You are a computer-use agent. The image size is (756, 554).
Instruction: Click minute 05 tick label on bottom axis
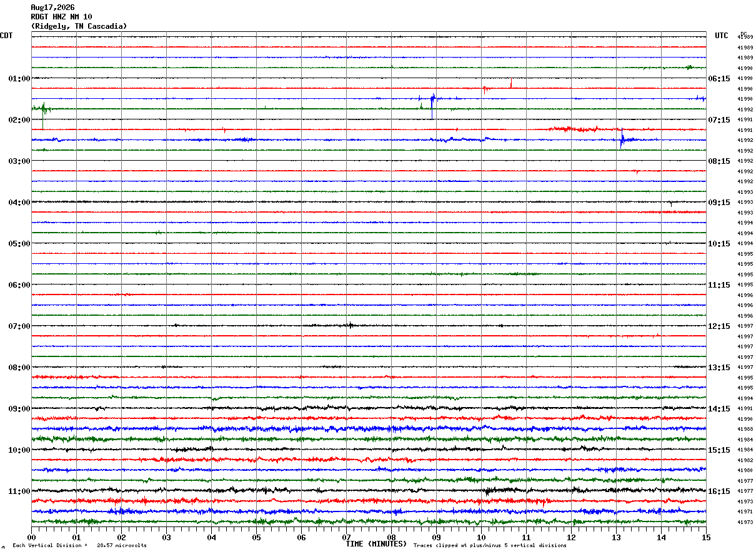[256, 537]
